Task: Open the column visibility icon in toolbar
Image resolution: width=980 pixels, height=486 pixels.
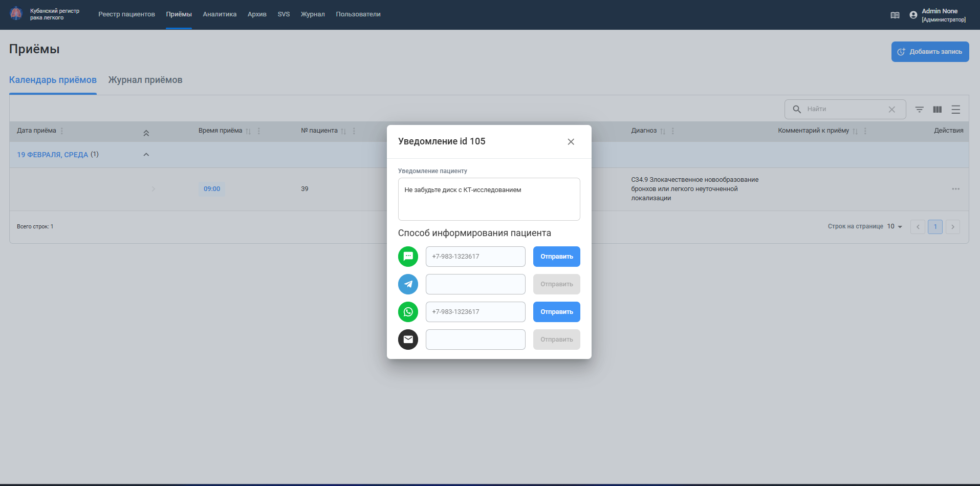Action: click(937, 110)
